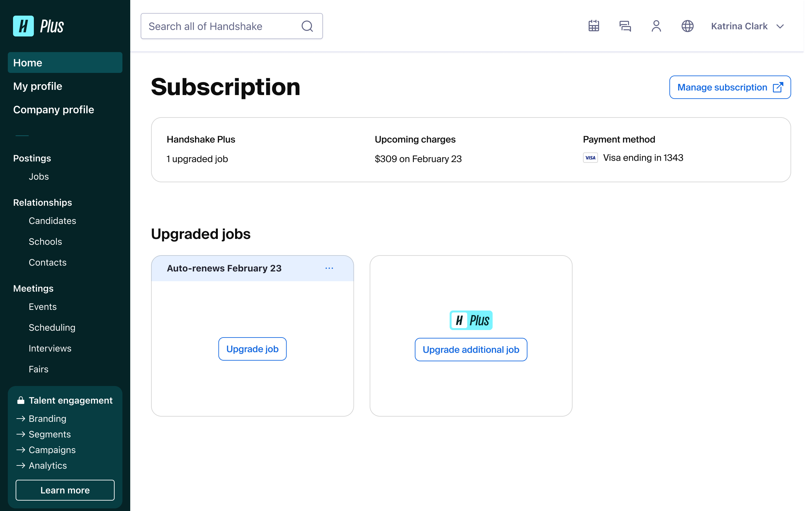Viewport: 812px width, 511px height.
Task: Open the messages chat icon
Action: 625,26
